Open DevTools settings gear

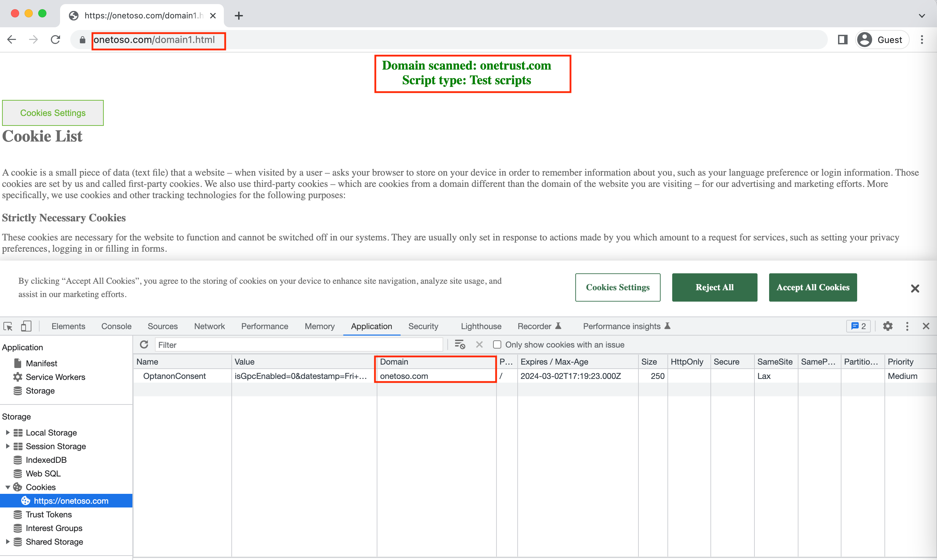point(888,326)
